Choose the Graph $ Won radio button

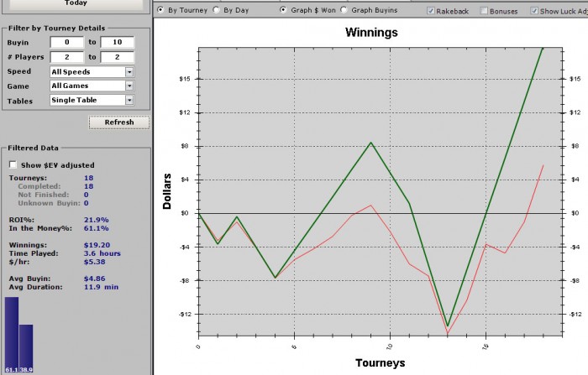(284, 10)
